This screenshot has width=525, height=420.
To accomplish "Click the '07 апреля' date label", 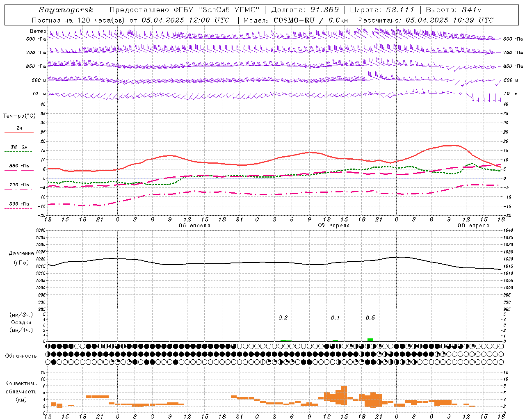I will 334,226.
